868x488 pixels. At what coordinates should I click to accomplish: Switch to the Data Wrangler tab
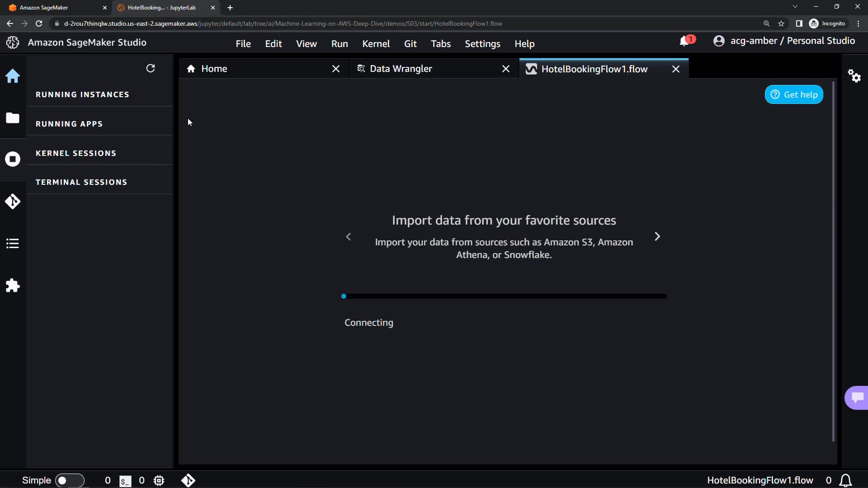[401, 69]
